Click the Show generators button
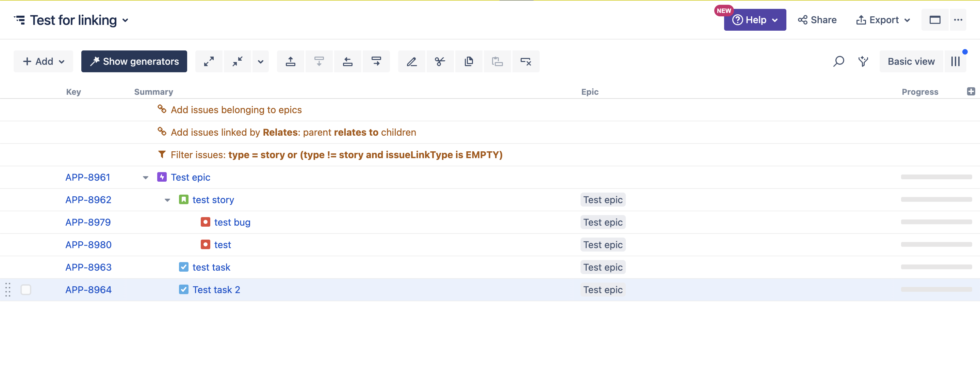 (x=134, y=61)
